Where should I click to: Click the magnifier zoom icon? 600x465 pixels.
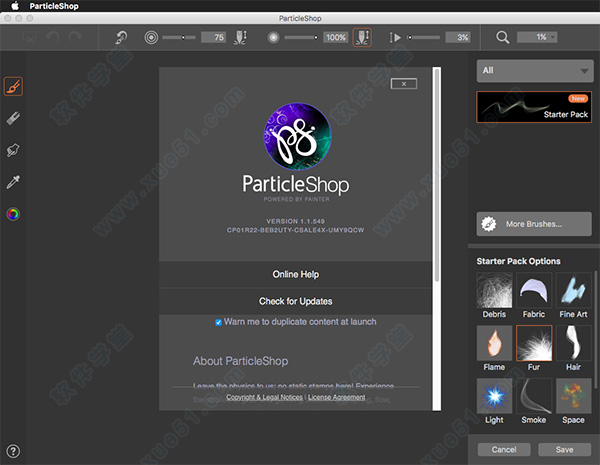coord(502,37)
